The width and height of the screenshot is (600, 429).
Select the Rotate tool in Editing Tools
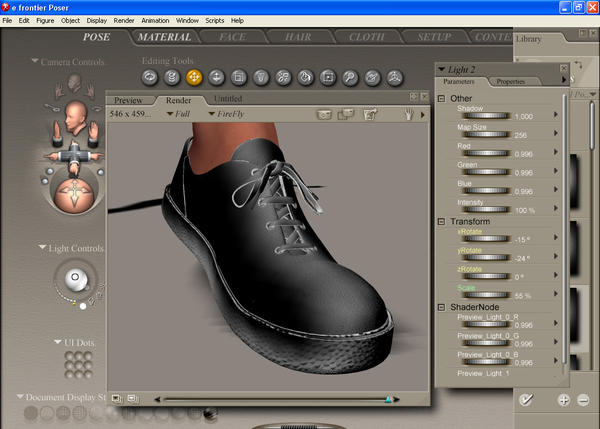[150, 76]
